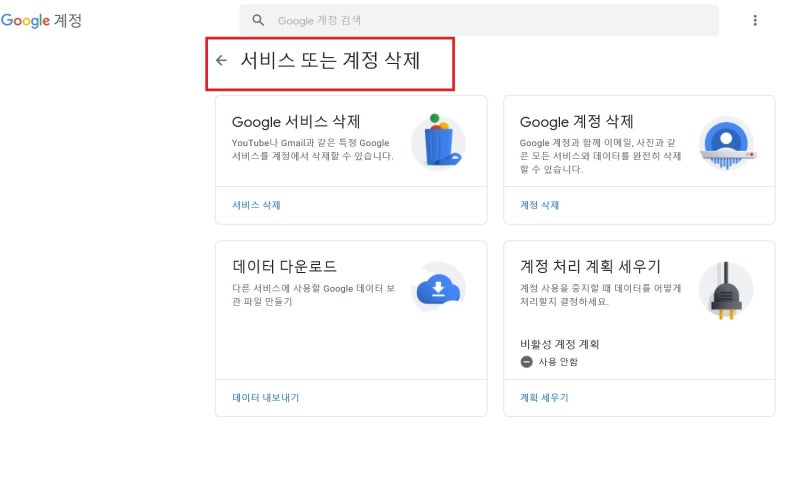Image resolution: width=800 pixels, height=489 pixels.
Task: Open the 계획 세우기 link
Action: point(544,398)
